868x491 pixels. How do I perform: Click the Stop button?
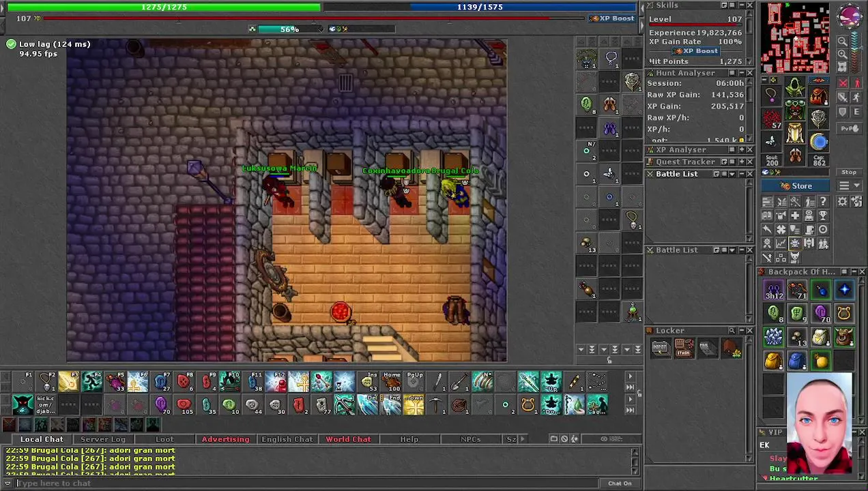point(849,172)
